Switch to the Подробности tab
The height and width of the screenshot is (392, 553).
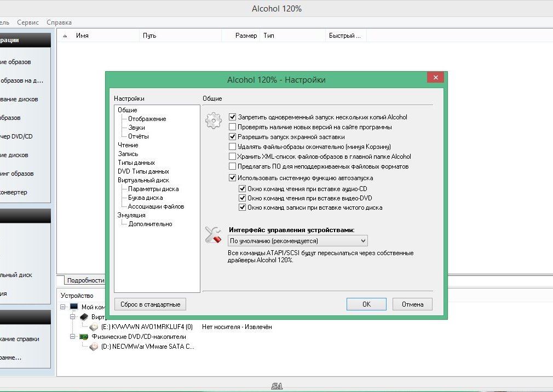tap(85, 280)
